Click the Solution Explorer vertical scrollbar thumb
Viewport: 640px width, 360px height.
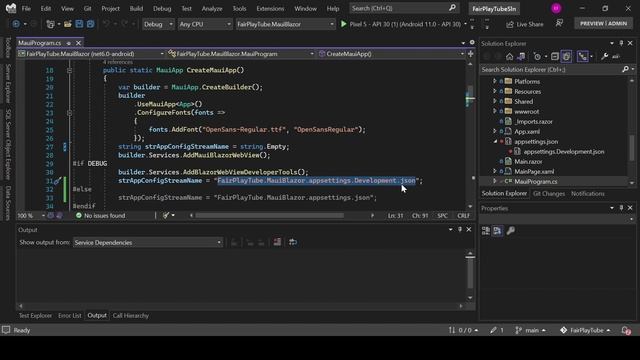click(x=631, y=148)
